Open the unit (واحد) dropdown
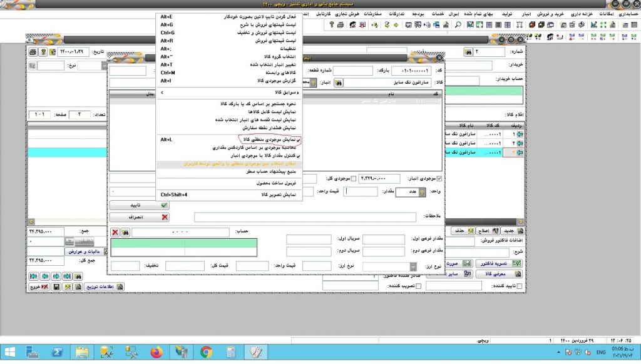 coord(422,191)
